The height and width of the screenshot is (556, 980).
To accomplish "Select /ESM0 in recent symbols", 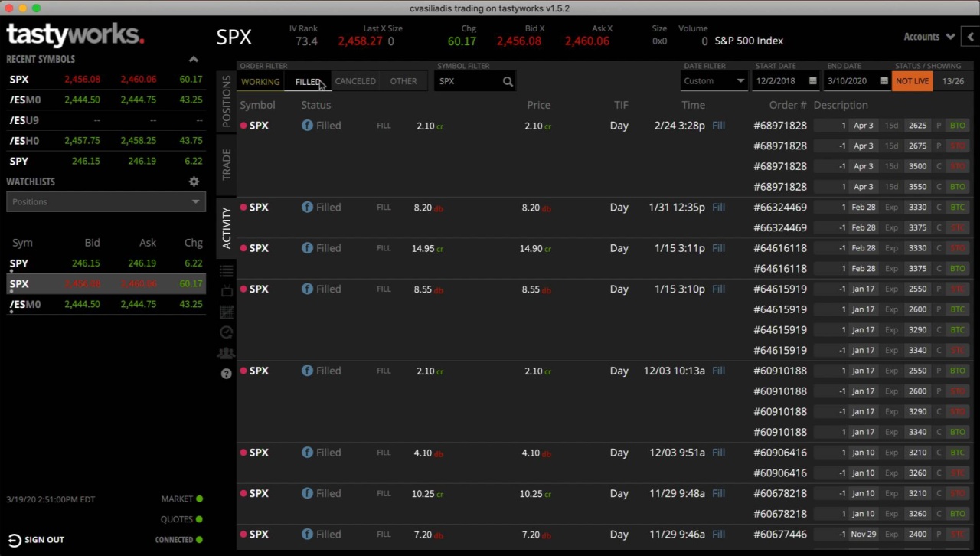I will coord(106,100).
